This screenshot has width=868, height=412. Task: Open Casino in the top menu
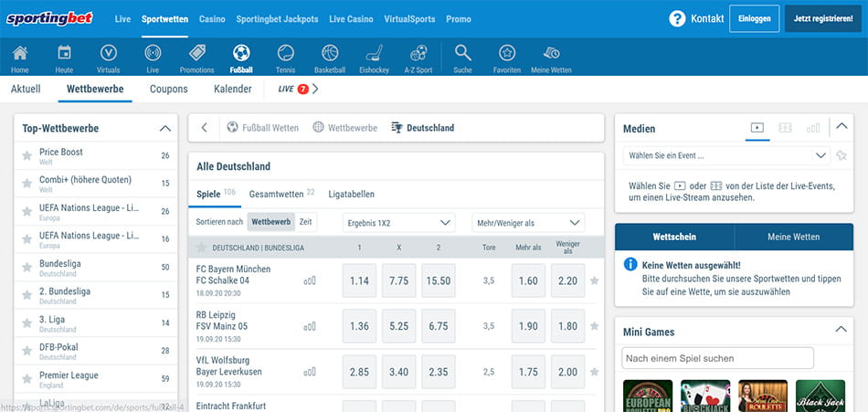pyautogui.click(x=212, y=19)
